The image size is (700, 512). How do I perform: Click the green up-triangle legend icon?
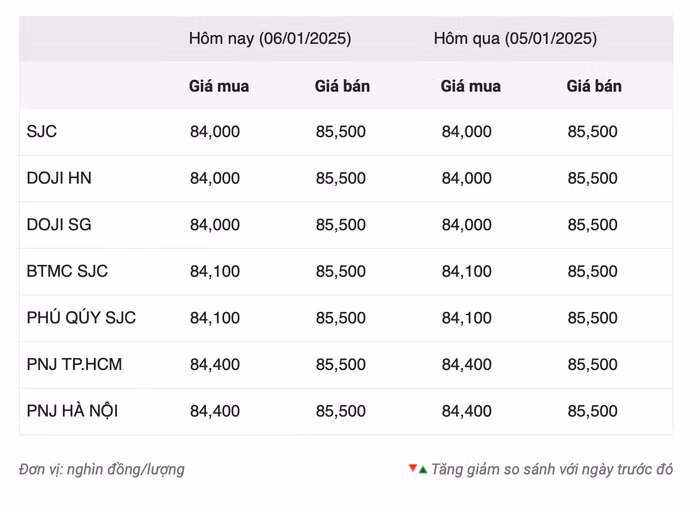[x=423, y=469]
